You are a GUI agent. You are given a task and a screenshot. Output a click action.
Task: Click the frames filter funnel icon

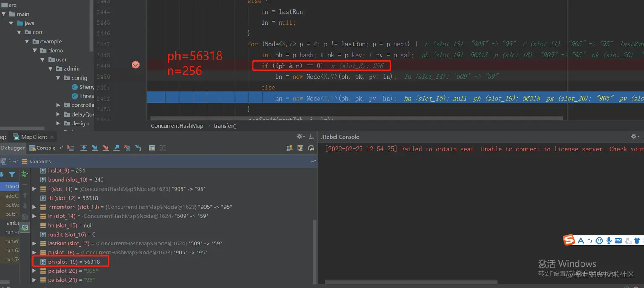12,174
